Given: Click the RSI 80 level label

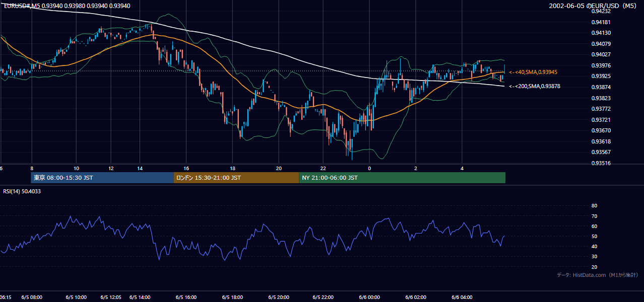Looking at the screenshot, I should click(x=594, y=206).
